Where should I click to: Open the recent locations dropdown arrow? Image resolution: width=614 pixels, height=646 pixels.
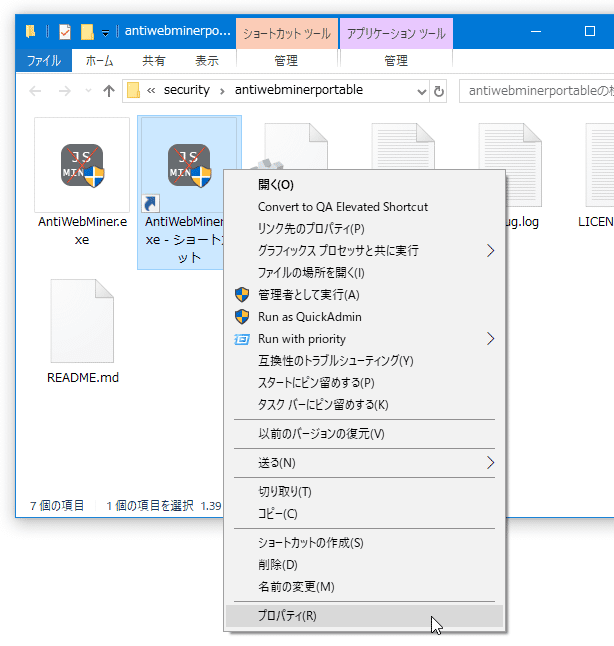(x=88, y=91)
